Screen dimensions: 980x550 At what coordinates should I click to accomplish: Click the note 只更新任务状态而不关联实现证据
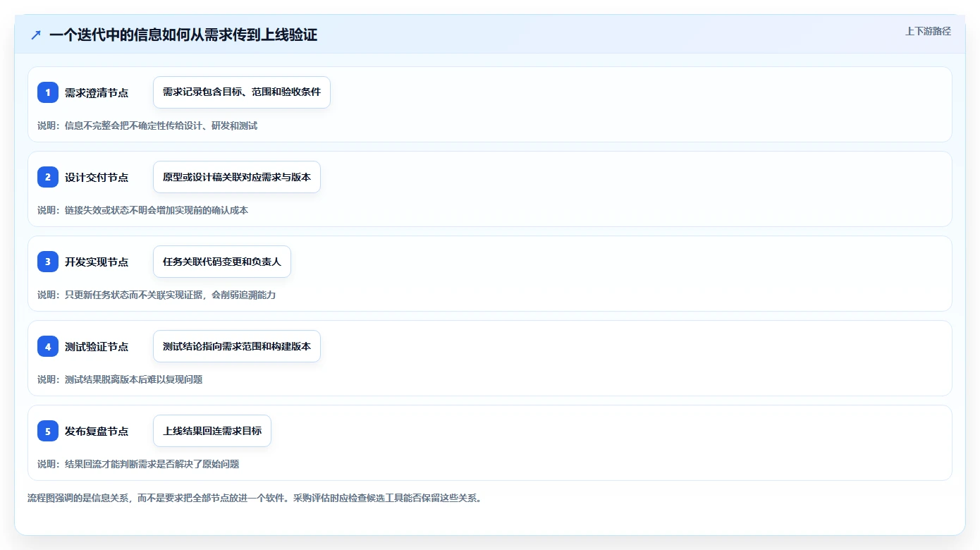(133, 295)
